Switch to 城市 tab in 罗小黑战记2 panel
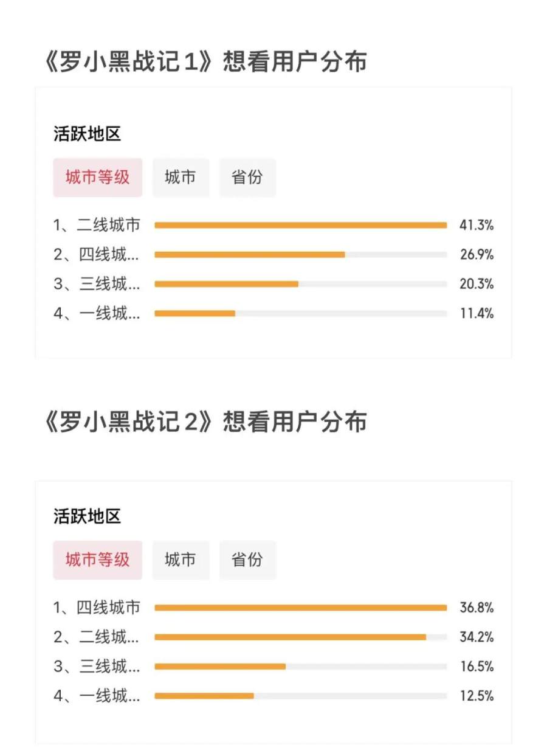Viewport: 547px width, 756px height. pos(181,560)
